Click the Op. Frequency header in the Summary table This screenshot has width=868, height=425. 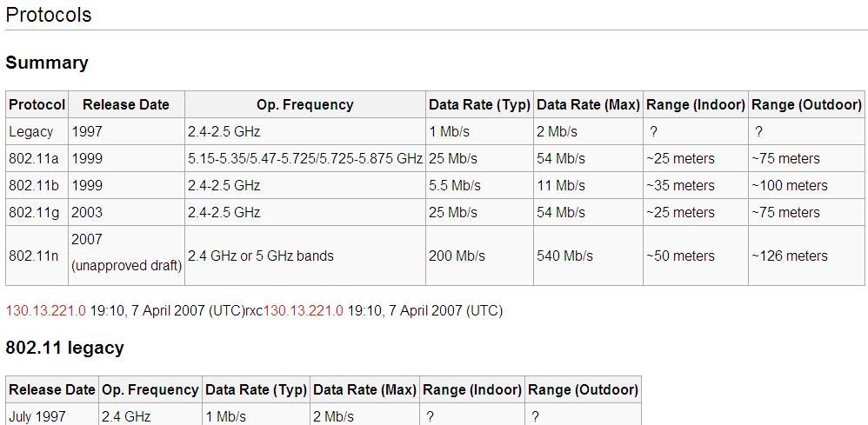click(x=304, y=104)
